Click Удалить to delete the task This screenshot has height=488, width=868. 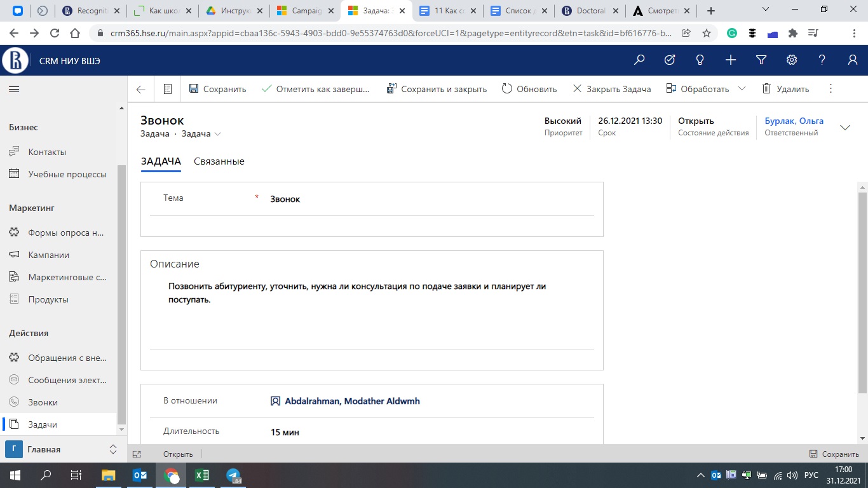(x=785, y=89)
